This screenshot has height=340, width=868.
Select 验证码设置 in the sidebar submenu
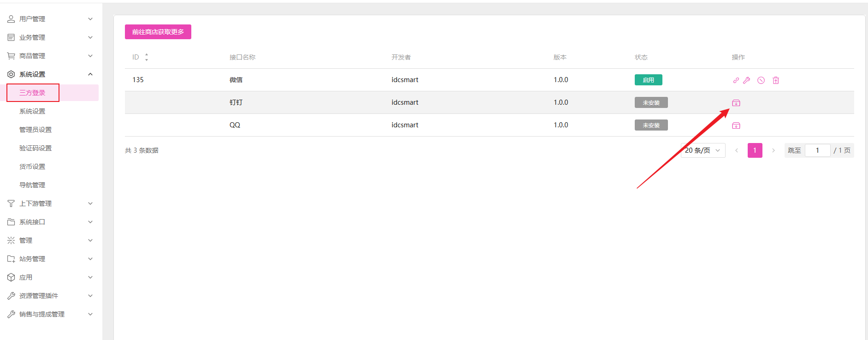[x=35, y=148]
